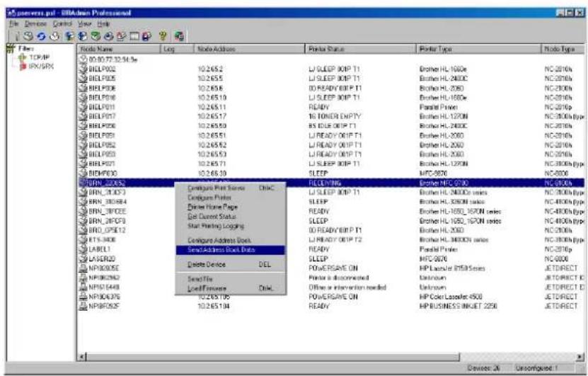Select Get Current Status in context menu
588x376 pixels.
[230, 217]
